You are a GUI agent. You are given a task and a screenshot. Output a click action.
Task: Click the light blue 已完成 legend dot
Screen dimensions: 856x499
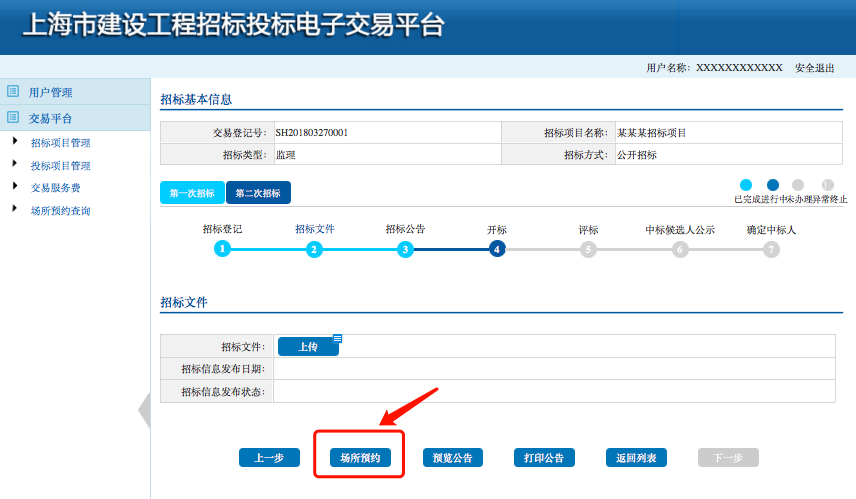[x=746, y=185]
